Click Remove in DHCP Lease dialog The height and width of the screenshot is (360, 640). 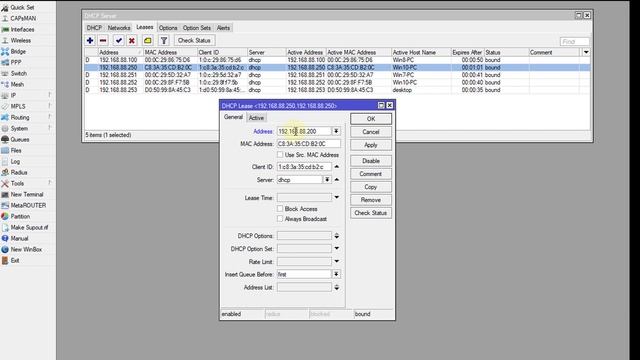click(371, 200)
